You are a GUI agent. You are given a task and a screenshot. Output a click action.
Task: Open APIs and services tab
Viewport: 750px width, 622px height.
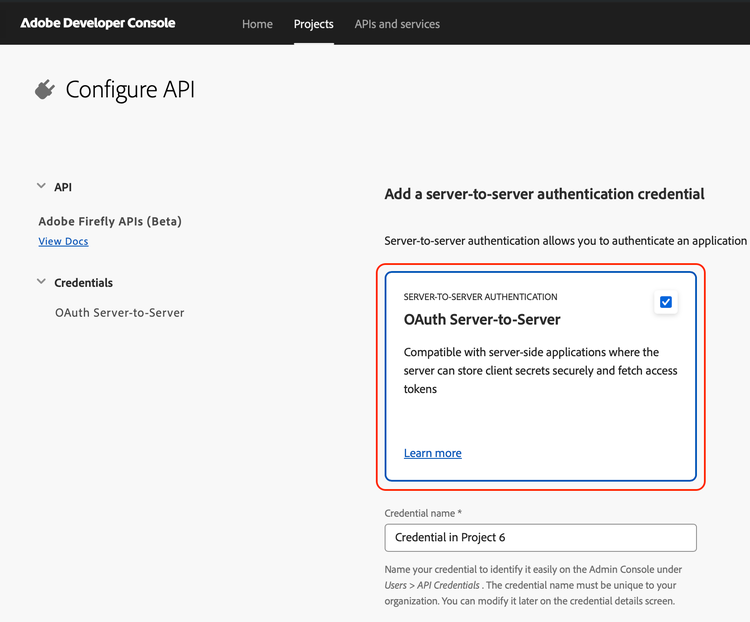[x=397, y=24]
